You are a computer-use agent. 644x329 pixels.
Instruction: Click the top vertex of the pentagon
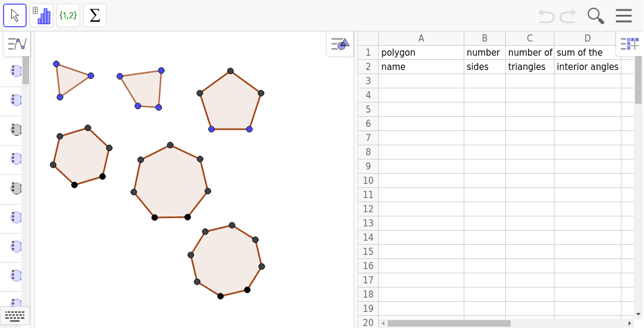pyautogui.click(x=231, y=71)
